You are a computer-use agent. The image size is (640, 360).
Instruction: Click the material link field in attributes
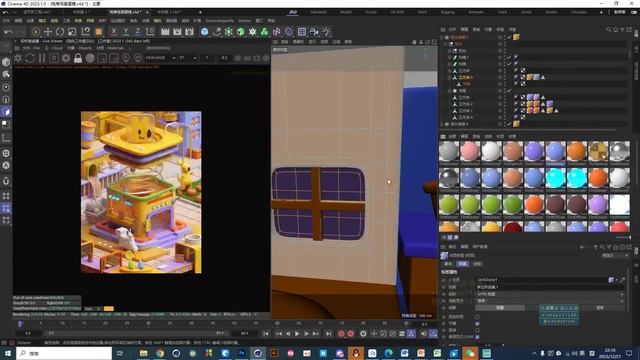pyautogui.click(x=542, y=280)
